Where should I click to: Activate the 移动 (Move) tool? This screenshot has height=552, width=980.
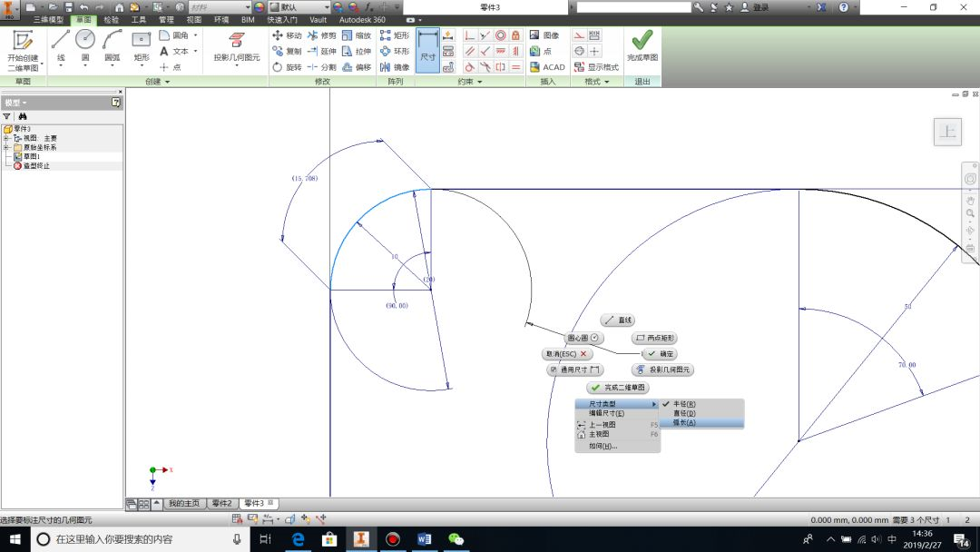pos(287,35)
